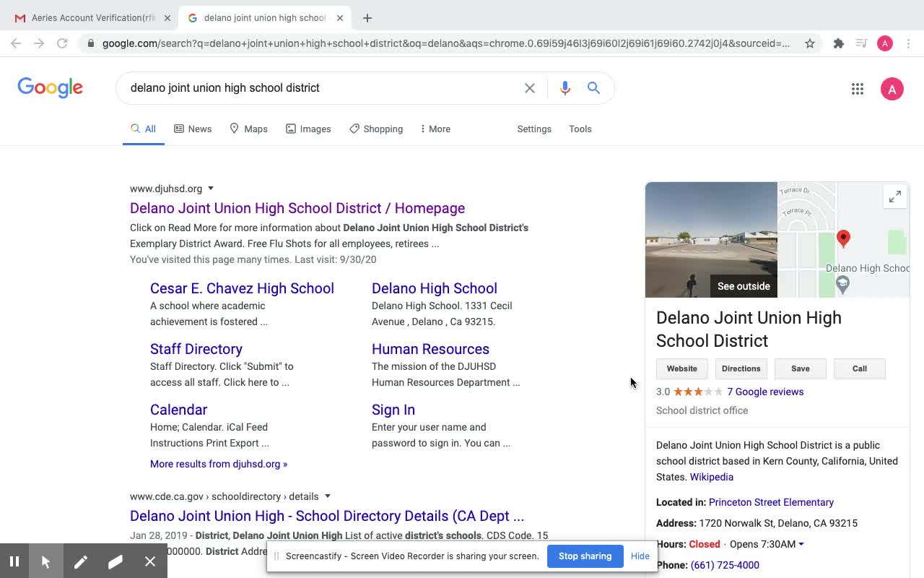
Task: Open the Staff Directory link
Action: (x=196, y=349)
